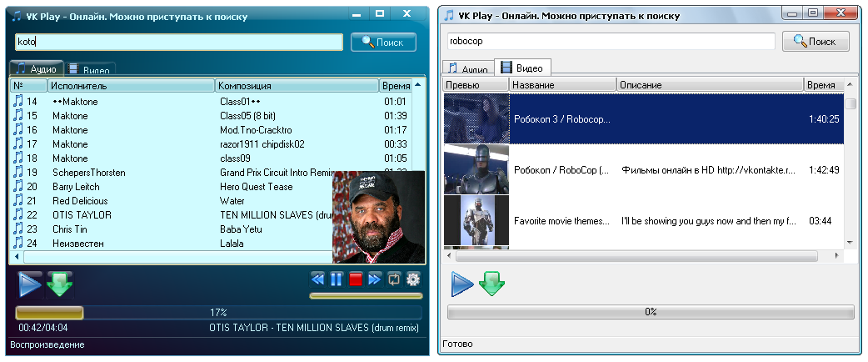
Task: Select Barry Leitch Hero Quest Tease
Action: point(172,187)
